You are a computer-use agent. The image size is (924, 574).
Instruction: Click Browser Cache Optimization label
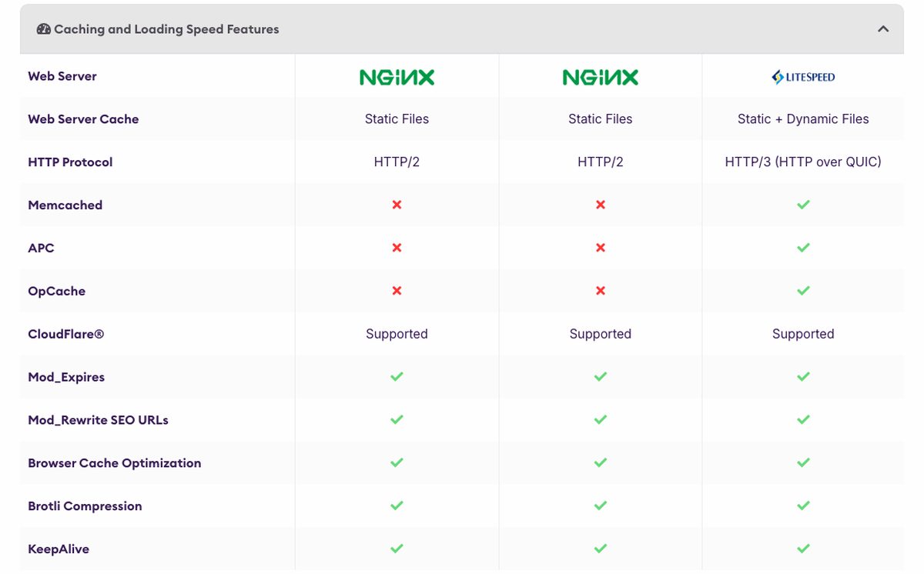point(115,463)
